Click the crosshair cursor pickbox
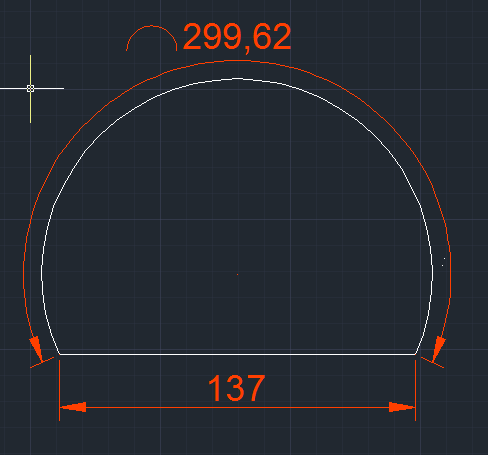This screenshot has width=488, height=455. [30, 88]
